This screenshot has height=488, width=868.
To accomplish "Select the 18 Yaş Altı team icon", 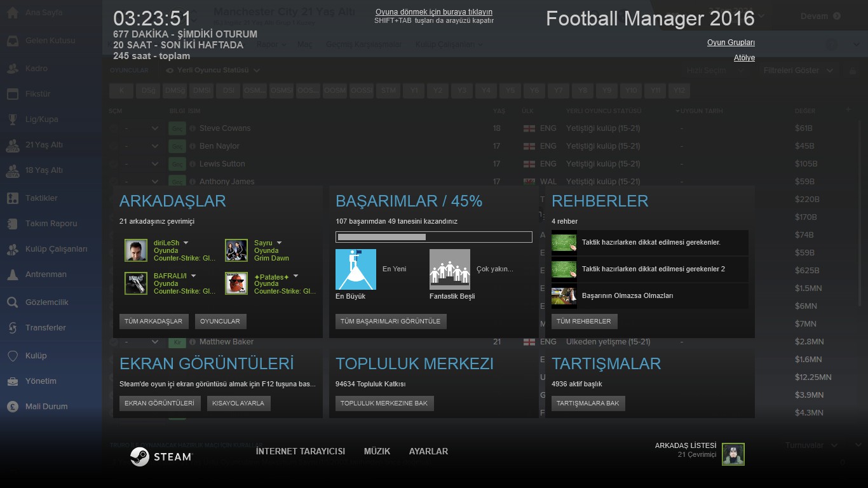I will [13, 170].
